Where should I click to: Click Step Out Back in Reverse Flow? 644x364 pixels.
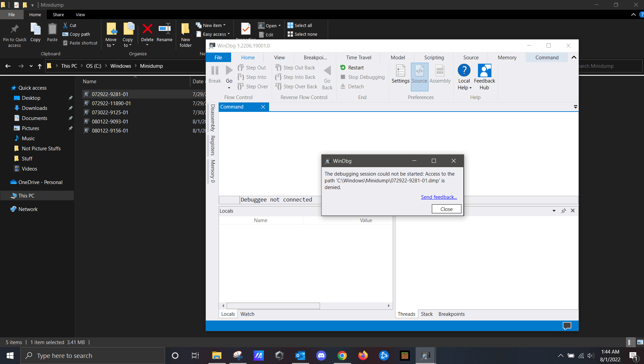(295, 68)
